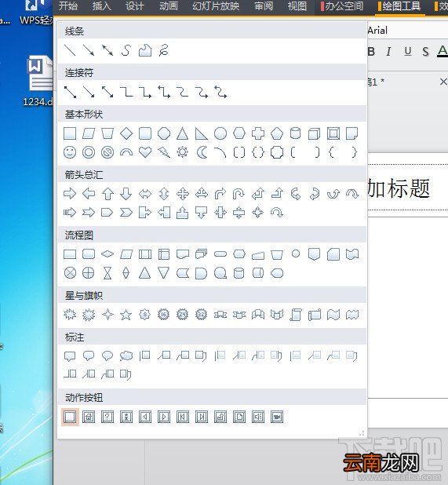Insert the four-way quad arrow
Image resolution: width=448 pixels, height=485 pixels.
click(x=183, y=194)
